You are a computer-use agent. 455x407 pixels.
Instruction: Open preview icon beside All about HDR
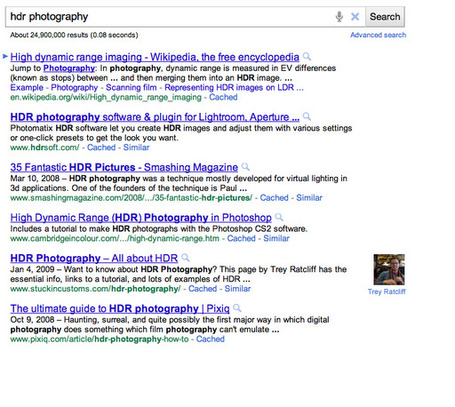coord(186,258)
